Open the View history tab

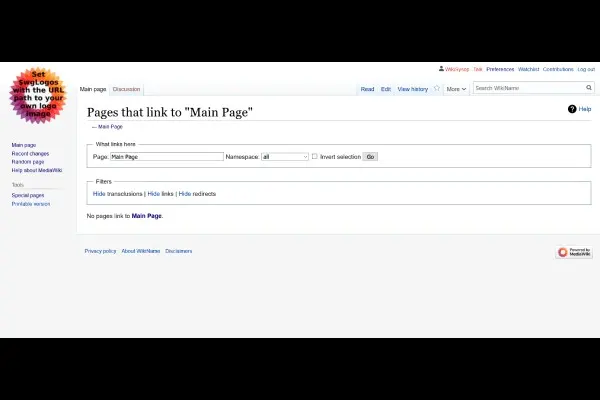tap(412, 89)
